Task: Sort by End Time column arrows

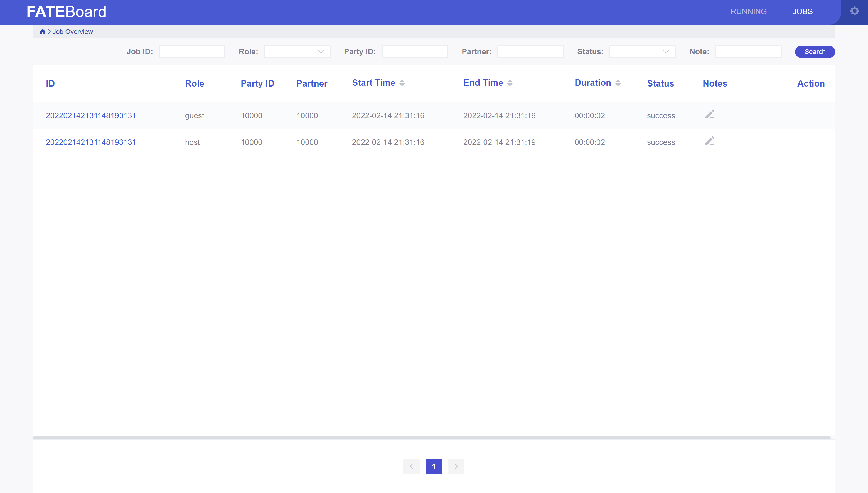Action: point(510,83)
